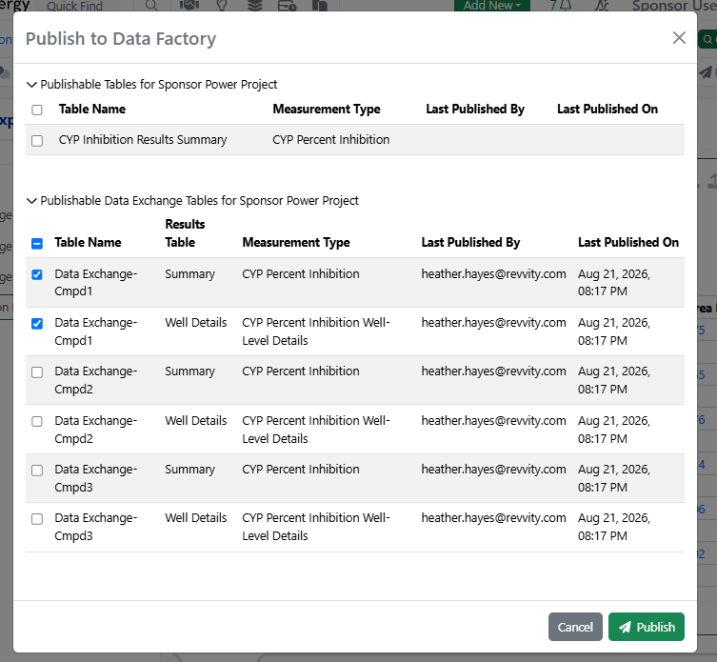Click the green Publish button
Screen dimensions: 717x662
click(x=646, y=627)
